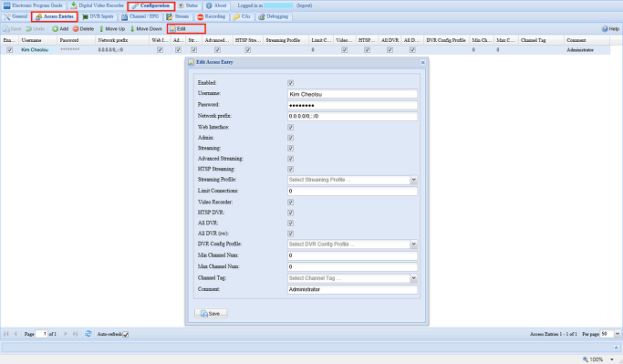Select the General configuration tab

pos(16,16)
